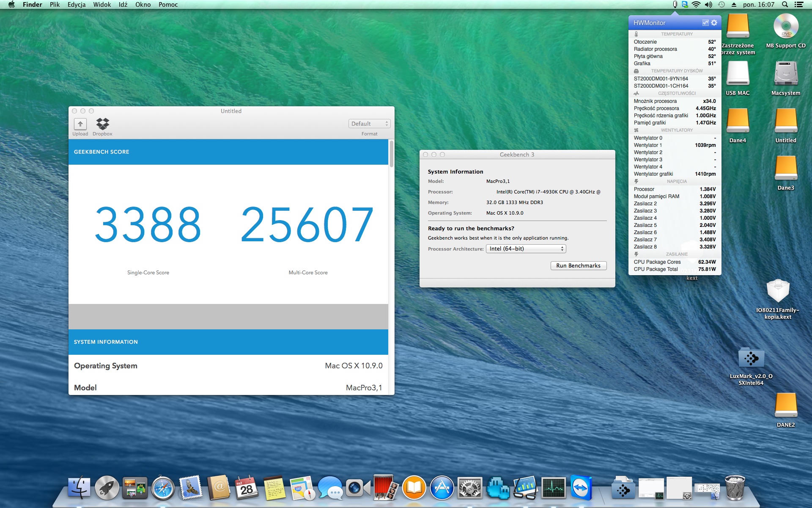Click the Upload icon in Untitled window

point(80,124)
